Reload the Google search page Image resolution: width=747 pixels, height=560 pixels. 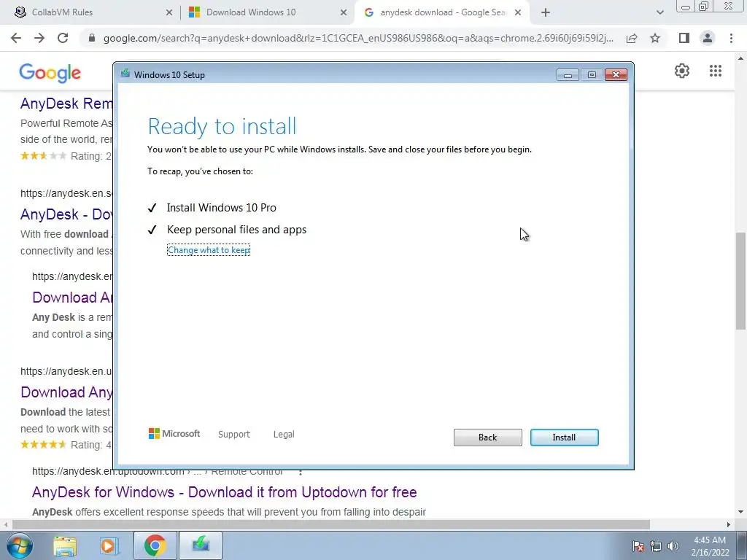coord(63,38)
